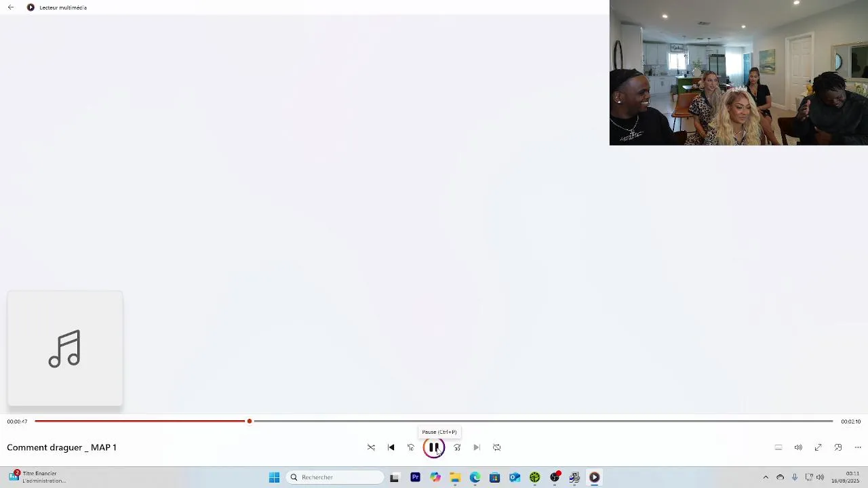This screenshot has height=488, width=868.
Task: Toggle shuffle mode
Action: (x=371, y=447)
